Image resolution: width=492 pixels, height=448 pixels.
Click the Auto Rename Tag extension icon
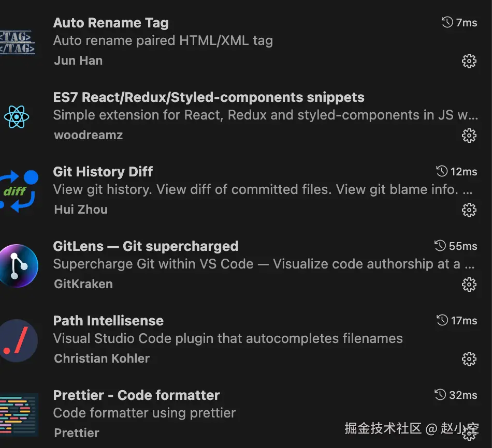(18, 42)
